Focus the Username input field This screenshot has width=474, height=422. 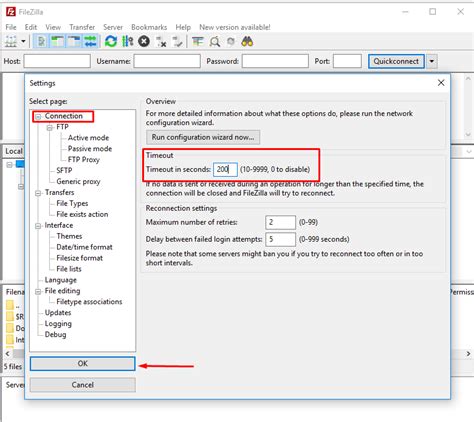coord(167,61)
